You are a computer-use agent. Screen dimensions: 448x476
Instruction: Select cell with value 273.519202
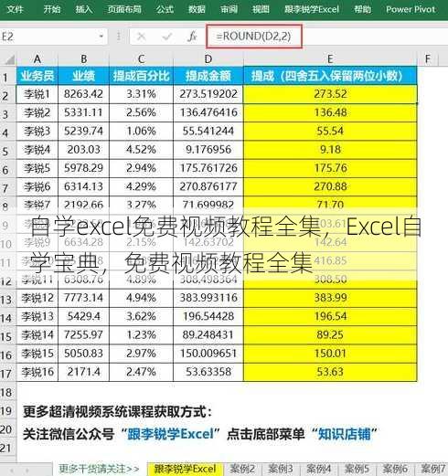(x=208, y=94)
